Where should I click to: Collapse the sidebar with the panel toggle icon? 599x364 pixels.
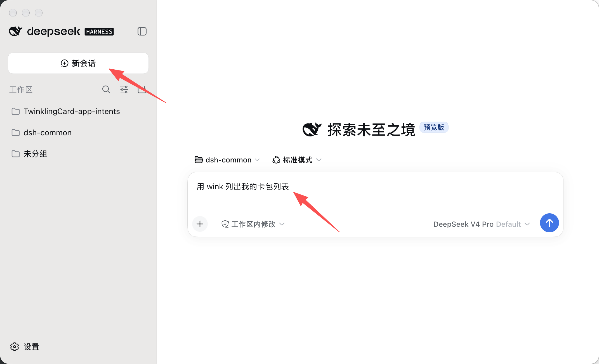(142, 31)
